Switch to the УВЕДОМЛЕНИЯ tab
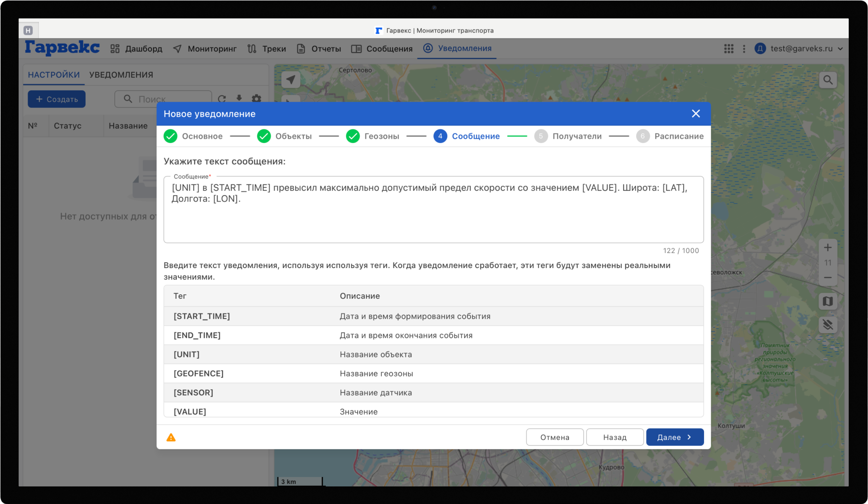 121,74
